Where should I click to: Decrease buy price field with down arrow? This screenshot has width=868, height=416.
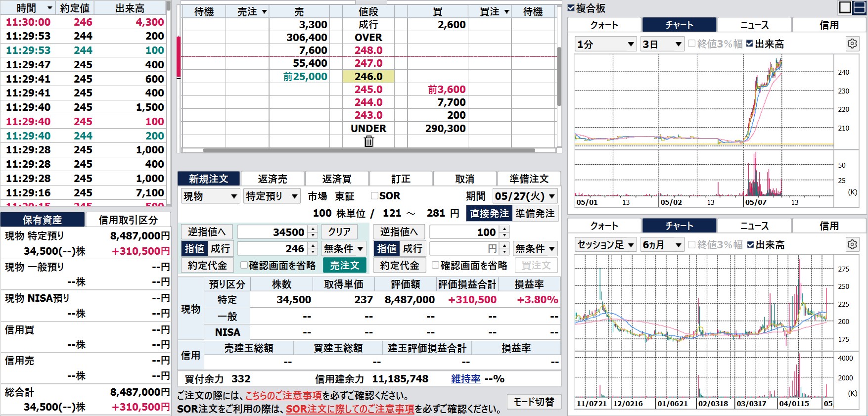(x=504, y=252)
